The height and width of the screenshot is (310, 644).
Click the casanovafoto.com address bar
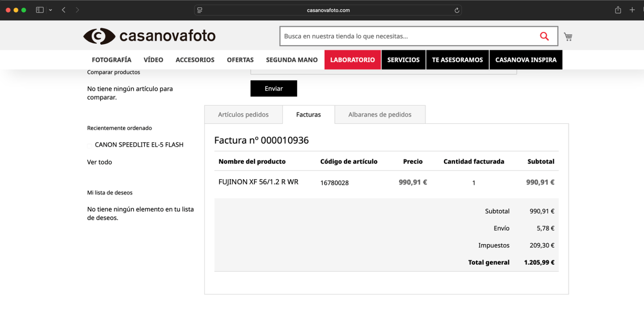pos(328,10)
